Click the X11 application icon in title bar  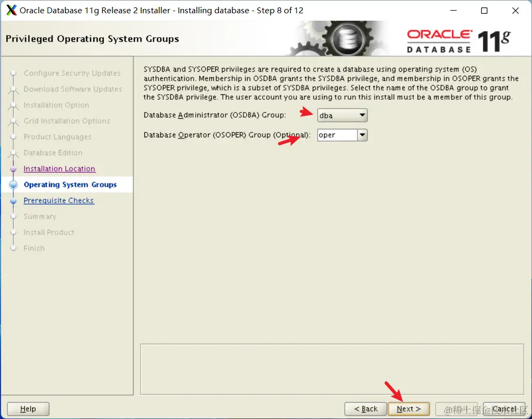click(x=11, y=11)
